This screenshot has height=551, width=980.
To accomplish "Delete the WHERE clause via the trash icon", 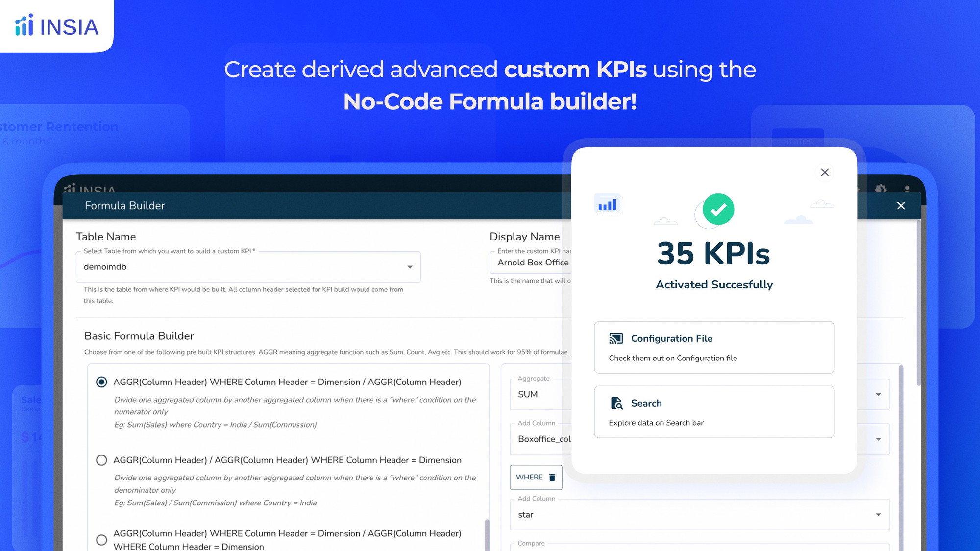I will 552,478.
